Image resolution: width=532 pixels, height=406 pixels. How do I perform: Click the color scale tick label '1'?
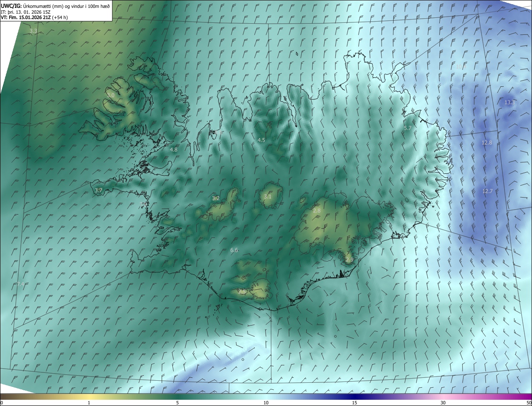point(89,403)
